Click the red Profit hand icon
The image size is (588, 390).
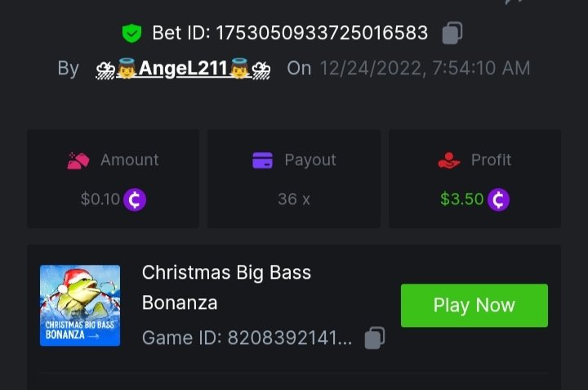449,160
